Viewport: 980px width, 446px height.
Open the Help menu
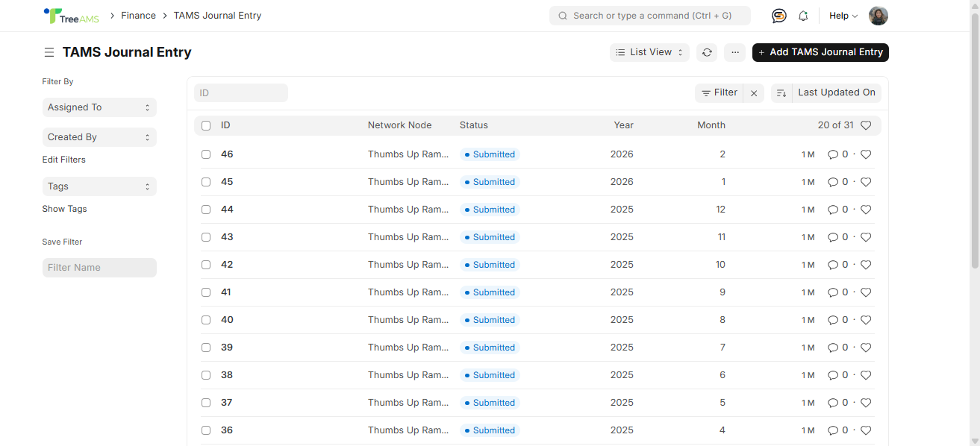tap(843, 16)
